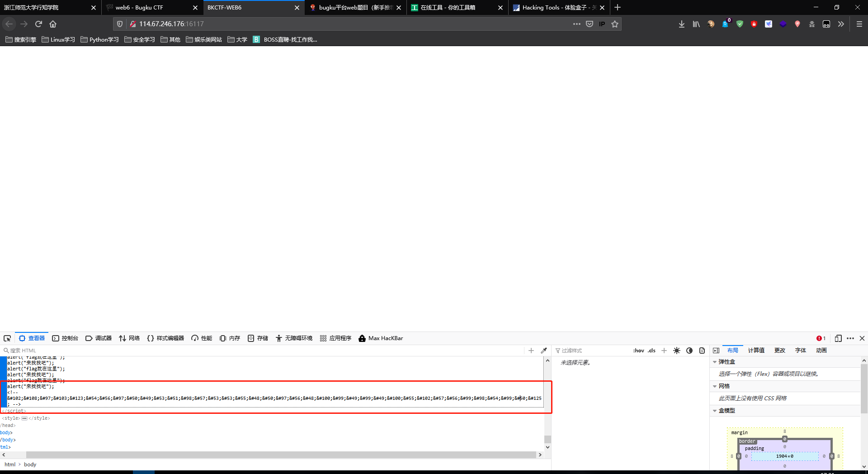Create a new node in the markup
The image size is (868, 474).
[531, 351]
